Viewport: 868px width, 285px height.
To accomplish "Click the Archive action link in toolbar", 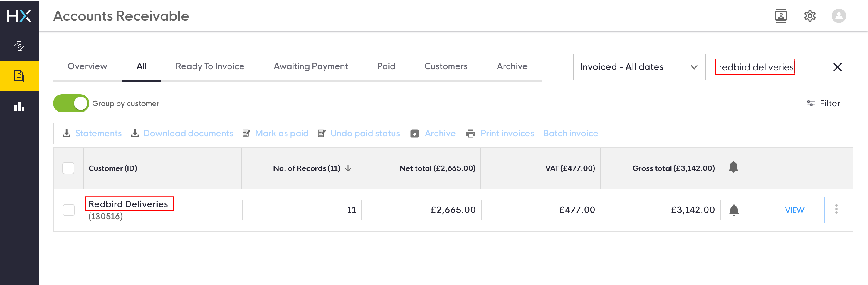I will pos(440,133).
